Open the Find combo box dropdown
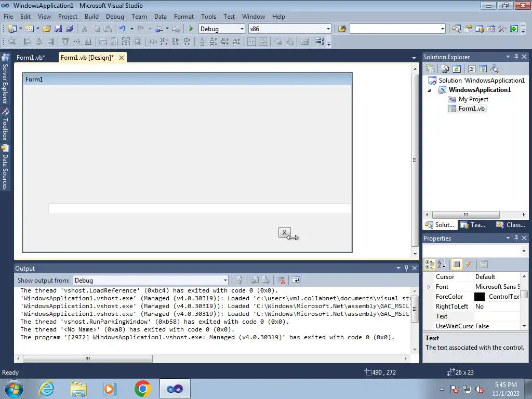The image size is (532, 399). pyautogui.click(x=443, y=29)
